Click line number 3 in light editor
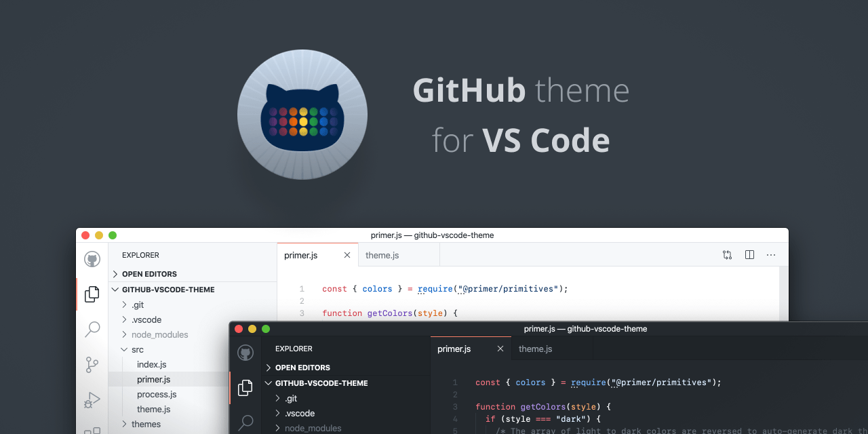868x434 pixels. point(302,313)
